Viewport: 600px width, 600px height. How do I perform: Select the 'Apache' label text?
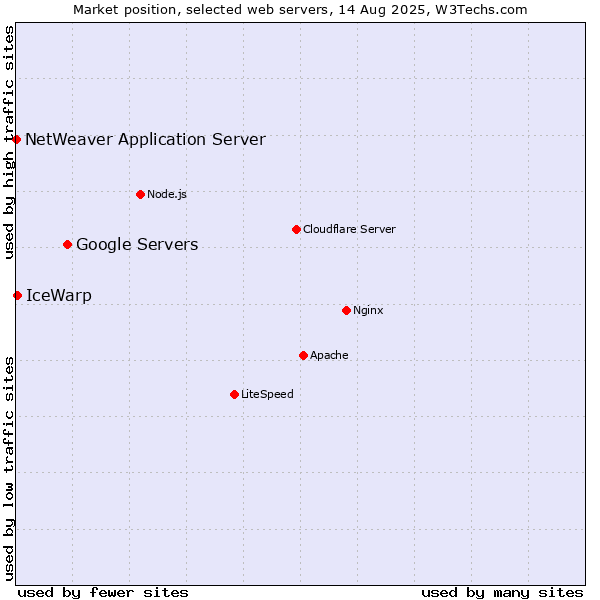(329, 355)
